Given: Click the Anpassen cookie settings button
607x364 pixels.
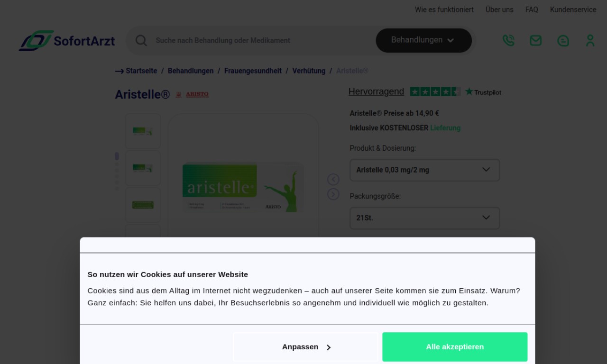Looking at the screenshot, I should coord(306,347).
